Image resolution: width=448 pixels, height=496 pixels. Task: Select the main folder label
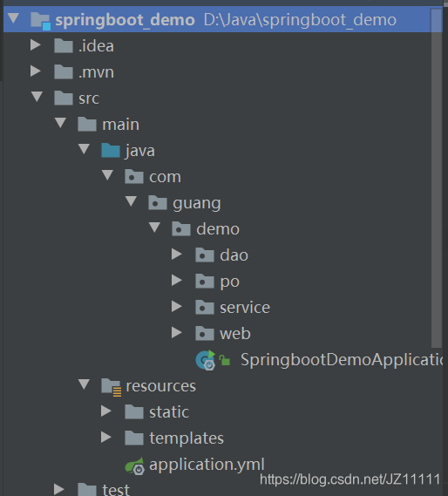point(121,125)
